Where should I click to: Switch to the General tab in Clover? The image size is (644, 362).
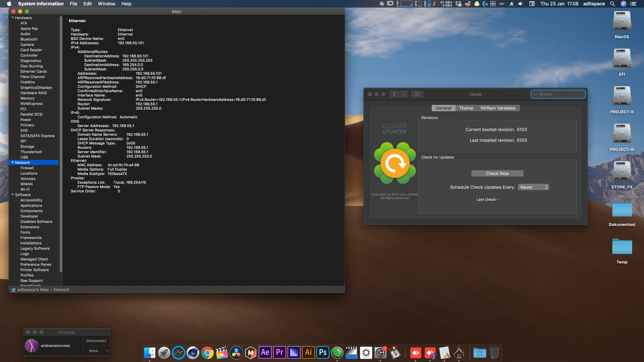tap(443, 108)
